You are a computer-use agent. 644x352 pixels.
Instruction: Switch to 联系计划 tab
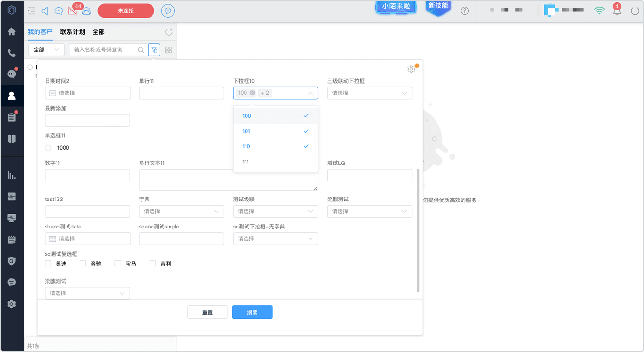pyautogui.click(x=73, y=32)
